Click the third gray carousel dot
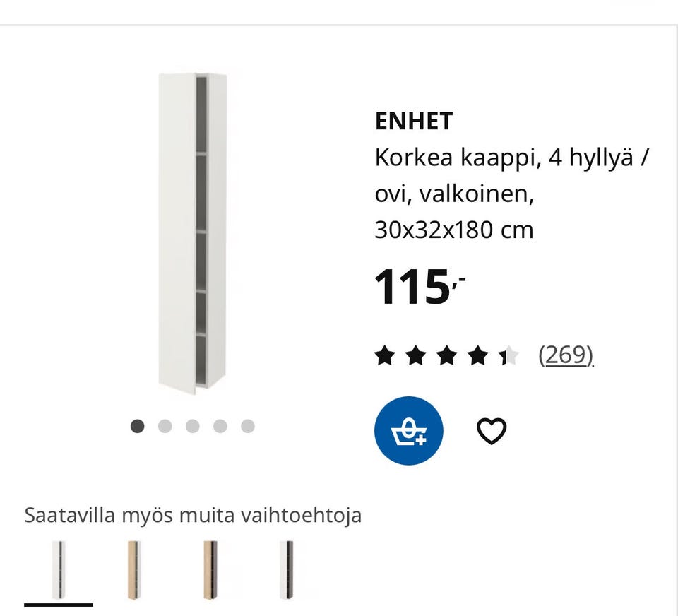Screen dimensions: 678x616 pos(191,426)
